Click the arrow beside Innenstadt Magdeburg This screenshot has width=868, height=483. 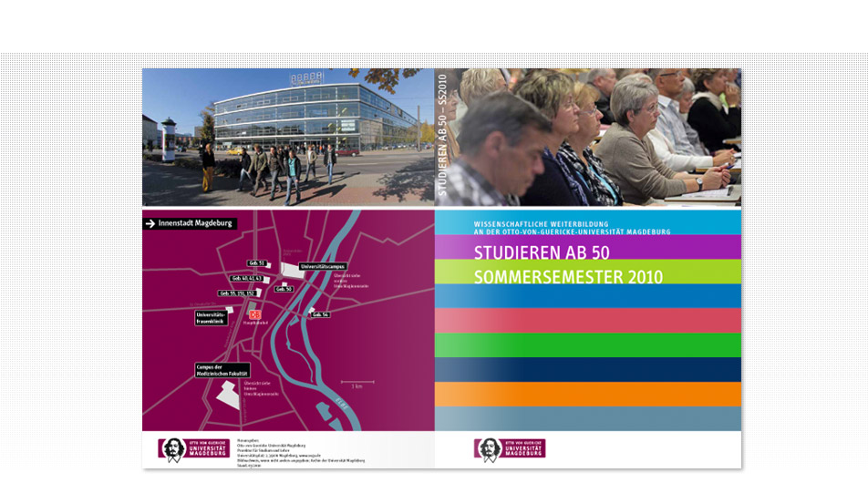150,223
